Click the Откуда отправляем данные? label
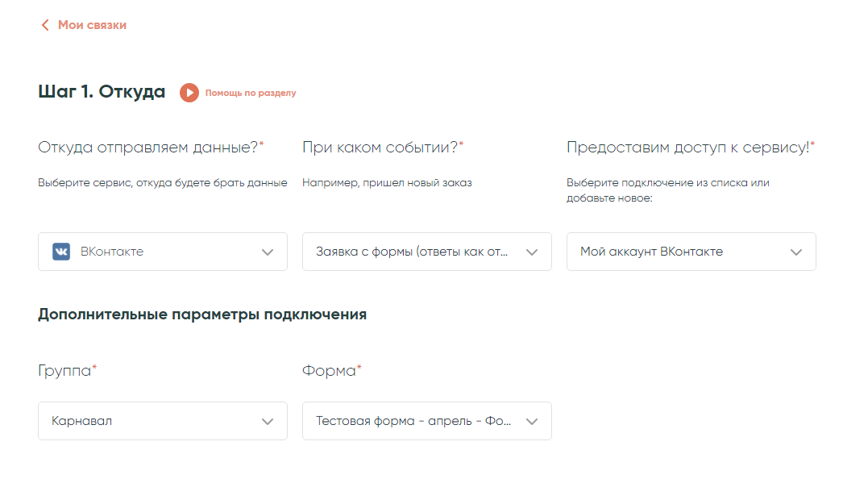 pos(148,147)
